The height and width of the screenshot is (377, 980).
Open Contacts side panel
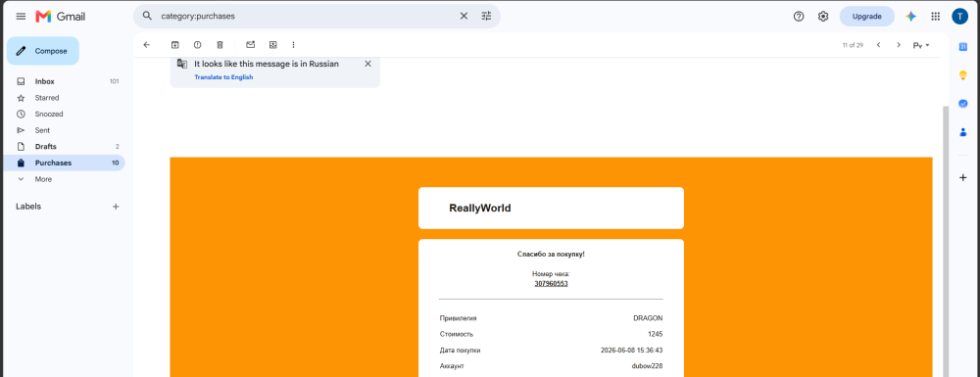963,131
